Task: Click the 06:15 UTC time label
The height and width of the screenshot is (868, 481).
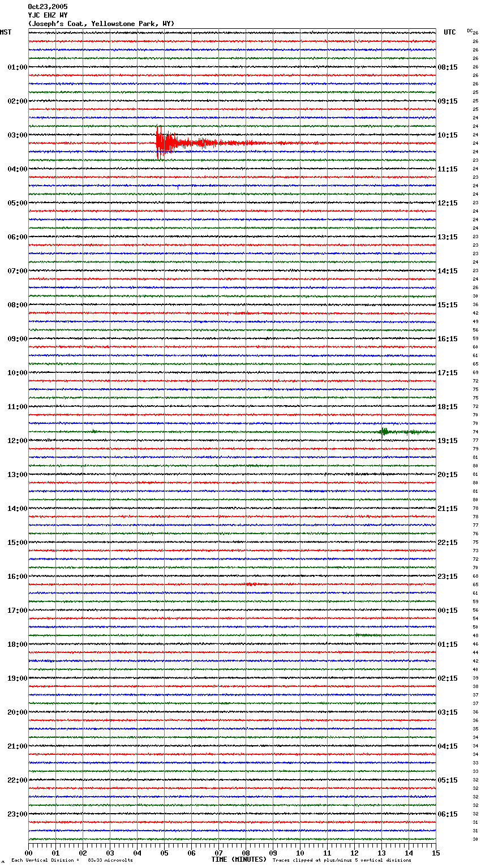Action: click(x=448, y=814)
